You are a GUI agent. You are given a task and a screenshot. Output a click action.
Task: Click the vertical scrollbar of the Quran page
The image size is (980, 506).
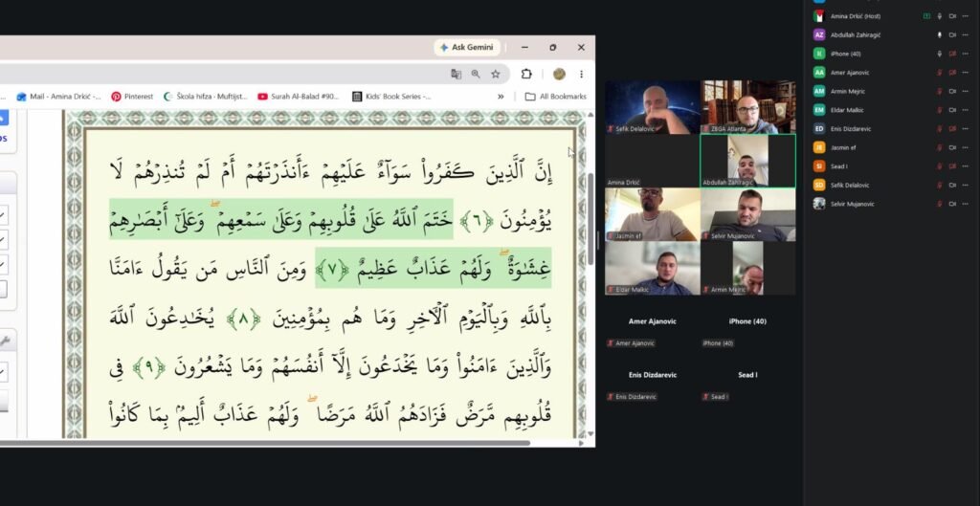[x=590, y=219]
